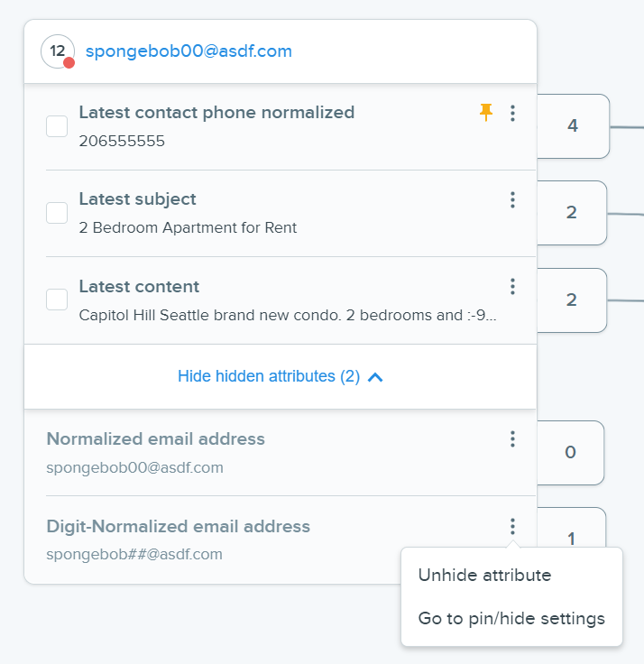Click the circled 12 badge with red dot
This screenshot has height=664, width=644.
pyautogui.click(x=58, y=51)
